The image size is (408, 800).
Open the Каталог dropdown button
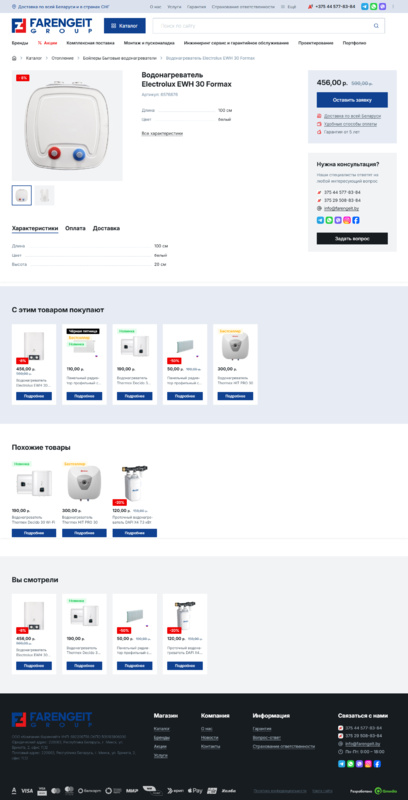pos(124,26)
